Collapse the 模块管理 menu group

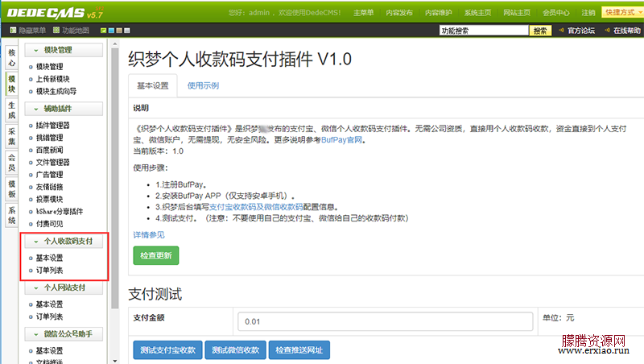point(64,50)
